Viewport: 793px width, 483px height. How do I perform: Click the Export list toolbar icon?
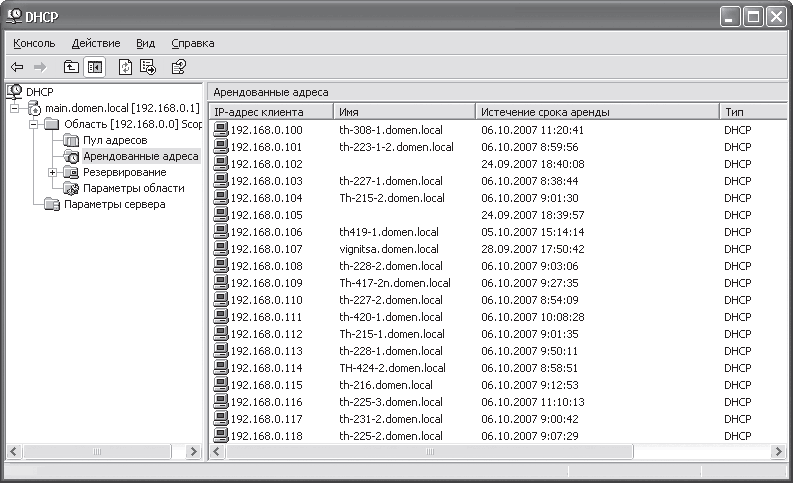[x=148, y=67]
